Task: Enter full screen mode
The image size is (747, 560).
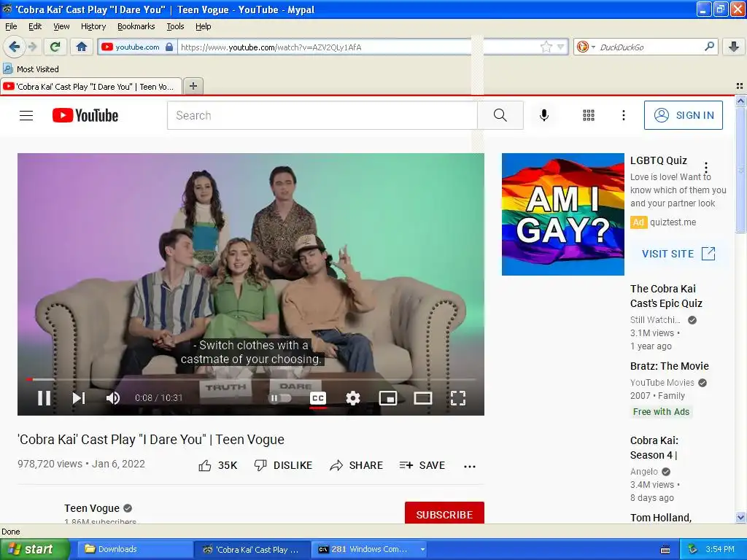Action: click(x=458, y=398)
